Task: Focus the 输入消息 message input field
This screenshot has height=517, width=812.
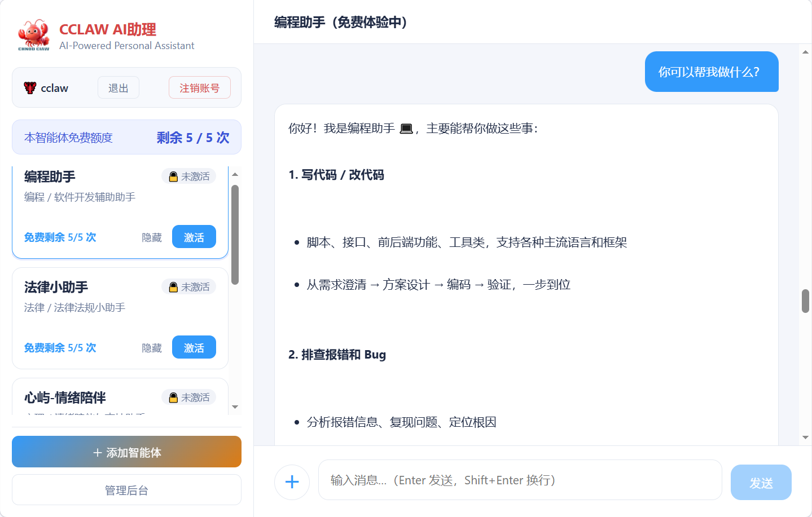Action: (520, 480)
